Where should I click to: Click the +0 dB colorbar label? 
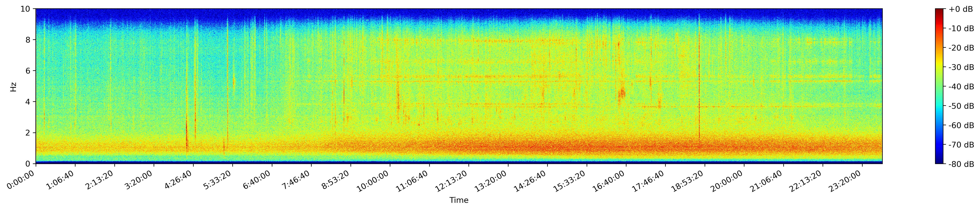(961, 9)
